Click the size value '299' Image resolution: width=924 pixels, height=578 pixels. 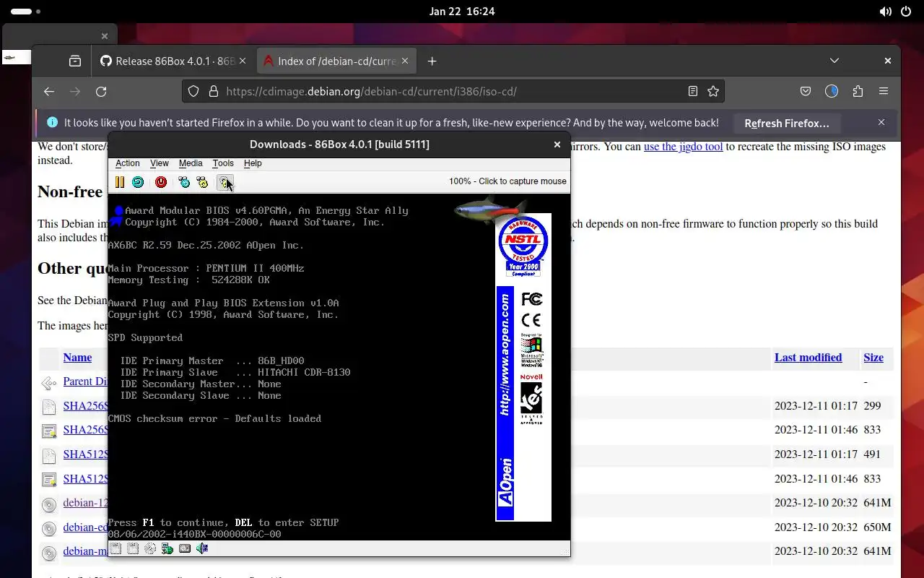872,406
